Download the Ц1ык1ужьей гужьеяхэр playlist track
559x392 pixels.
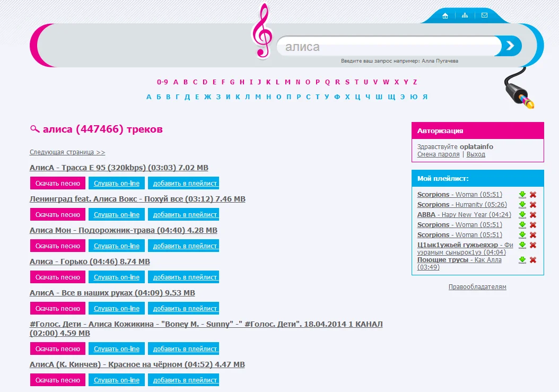pyautogui.click(x=522, y=245)
